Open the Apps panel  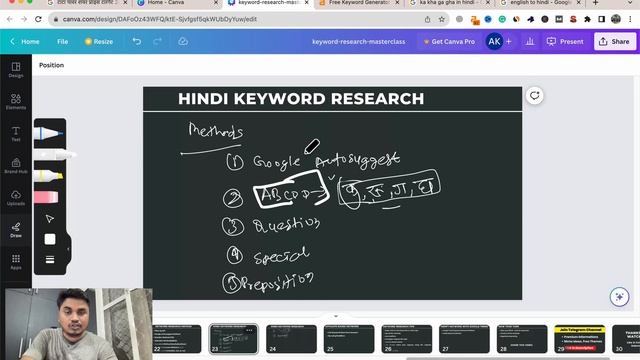pyautogui.click(x=16, y=262)
